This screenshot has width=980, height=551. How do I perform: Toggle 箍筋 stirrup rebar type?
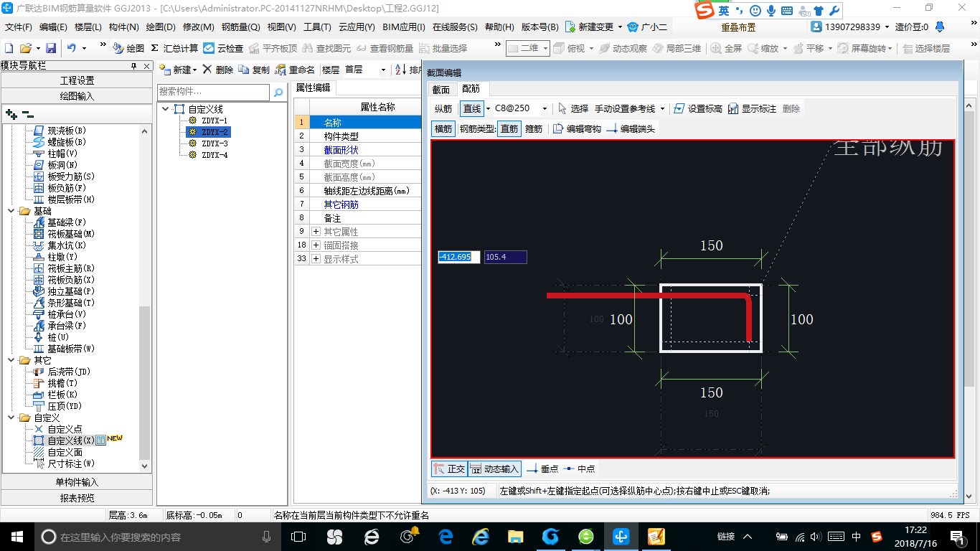[x=534, y=129]
